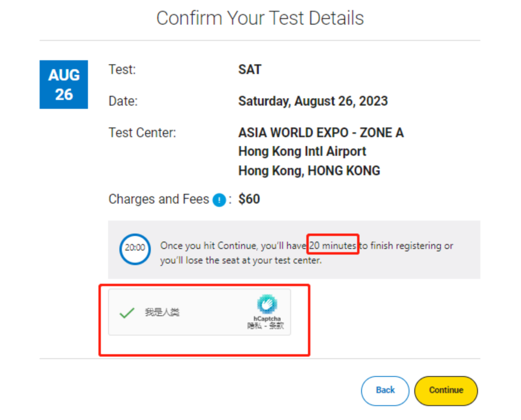This screenshot has height=420, width=521.
Task: Click the SAT test name value
Action: pyautogui.click(x=250, y=70)
